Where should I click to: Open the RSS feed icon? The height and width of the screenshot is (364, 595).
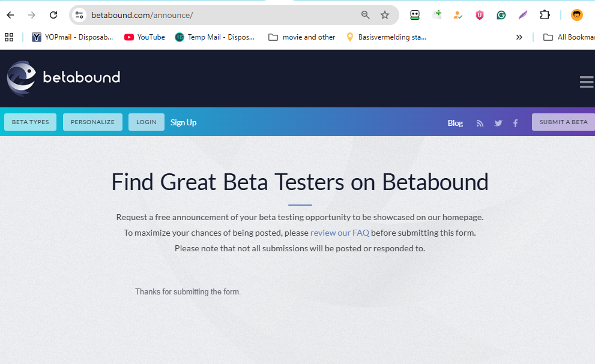[x=480, y=123]
